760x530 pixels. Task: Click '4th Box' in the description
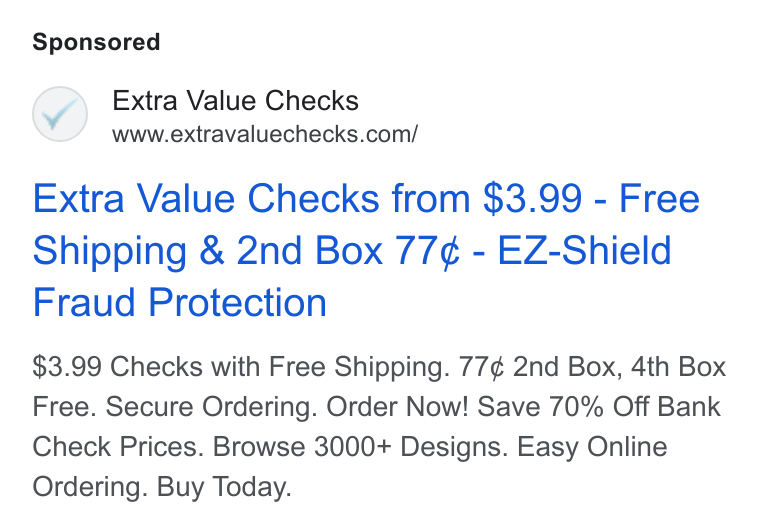pyautogui.click(x=678, y=367)
